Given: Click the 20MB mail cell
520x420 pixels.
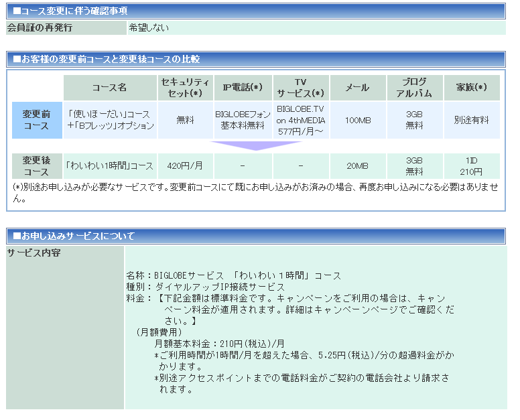Looking at the screenshot, I should (x=358, y=166).
